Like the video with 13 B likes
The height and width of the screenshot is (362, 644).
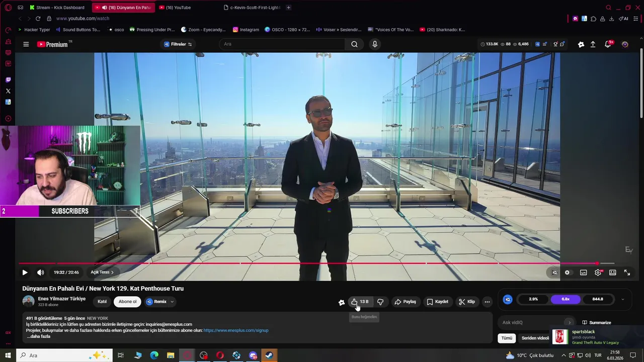360,302
